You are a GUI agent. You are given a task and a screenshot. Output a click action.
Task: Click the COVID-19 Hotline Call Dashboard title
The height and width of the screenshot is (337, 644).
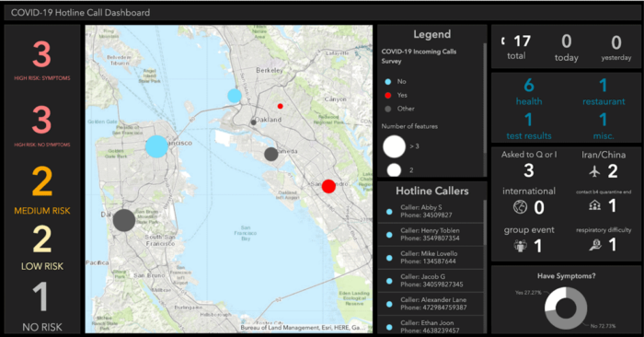coord(81,13)
